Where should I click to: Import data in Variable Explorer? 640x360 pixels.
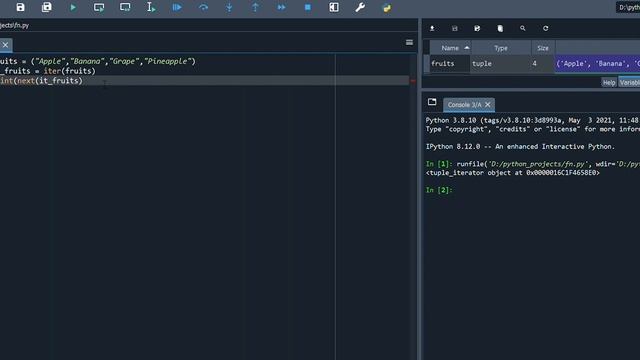coord(432,28)
